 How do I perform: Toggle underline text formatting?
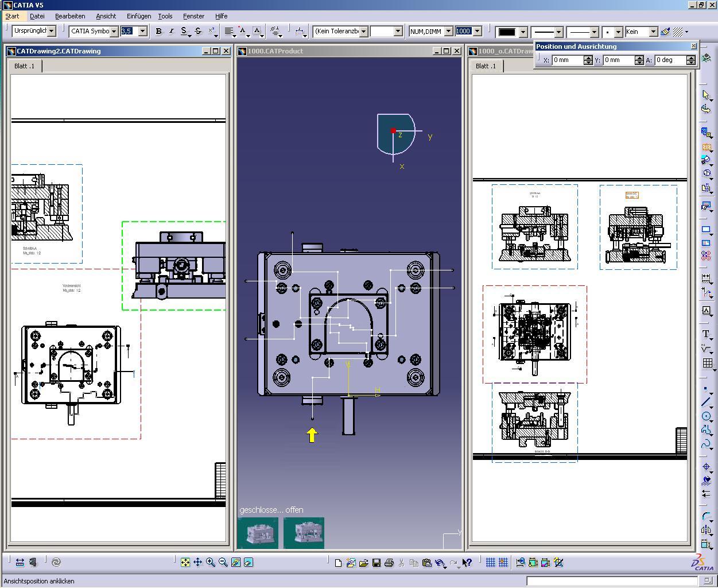pos(184,31)
